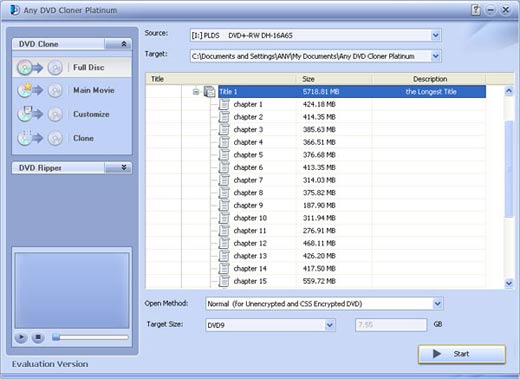The width and height of the screenshot is (520, 379).
Task: Open the Target Size DVD9 dropdown
Action: (x=330, y=325)
